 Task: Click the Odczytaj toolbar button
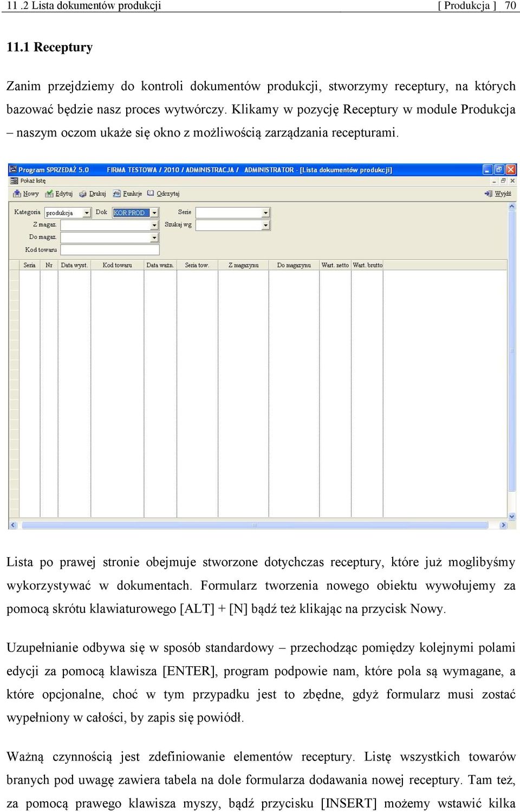coord(164,194)
